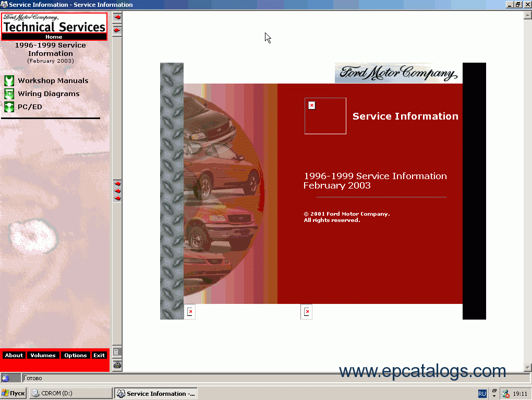Open the Options button
This screenshot has width=532, height=400.
point(75,355)
